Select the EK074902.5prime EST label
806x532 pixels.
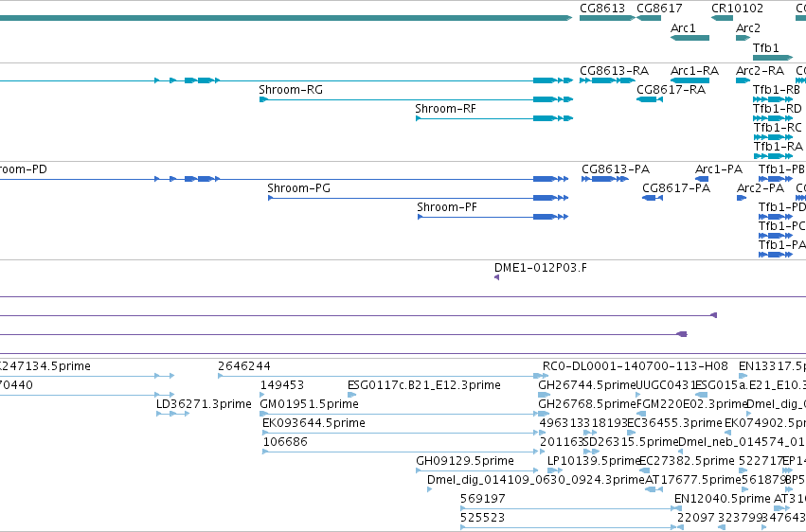765,422
